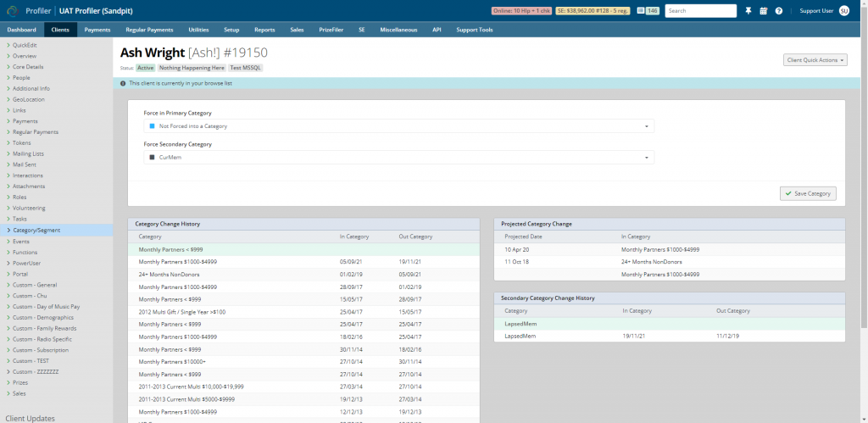Open the Regular Payments menu tab
Image resolution: width=868 pixels, height=423 pixels.
coord(149,30)
